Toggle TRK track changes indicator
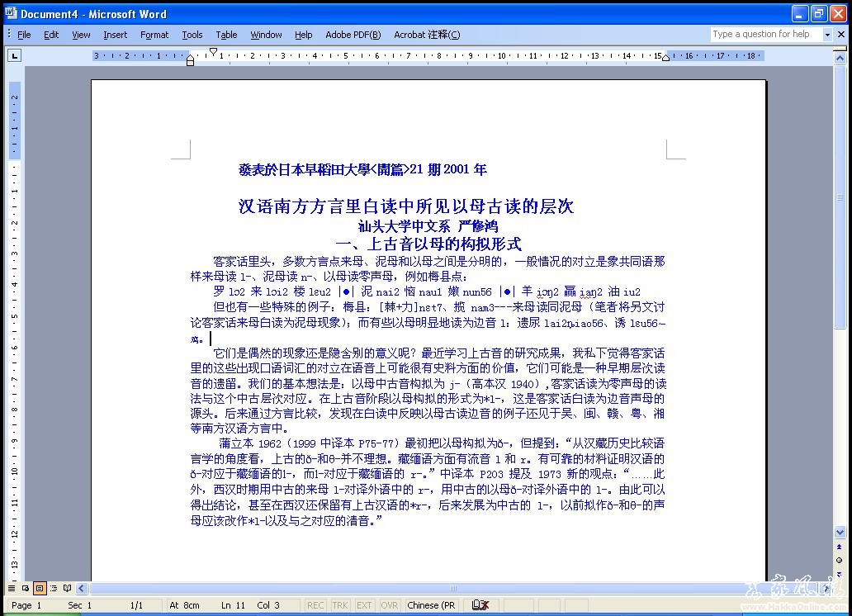The width and height of the screenshot is (852, 616). pyautogui.click(x=340, y=605)
